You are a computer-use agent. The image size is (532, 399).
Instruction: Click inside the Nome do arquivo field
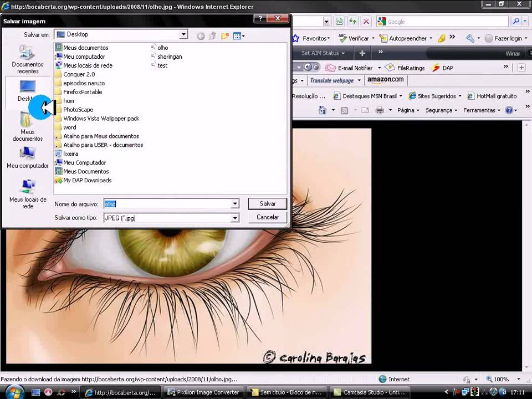click(x=167, y=204)
